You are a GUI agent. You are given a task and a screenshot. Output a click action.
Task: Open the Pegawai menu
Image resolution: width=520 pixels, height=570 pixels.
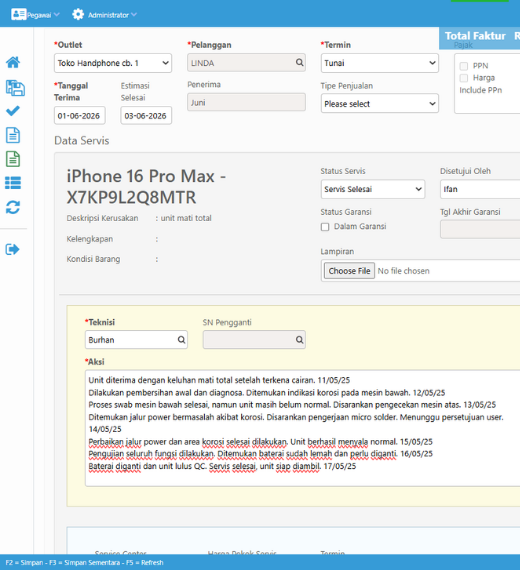click(35, 15)
